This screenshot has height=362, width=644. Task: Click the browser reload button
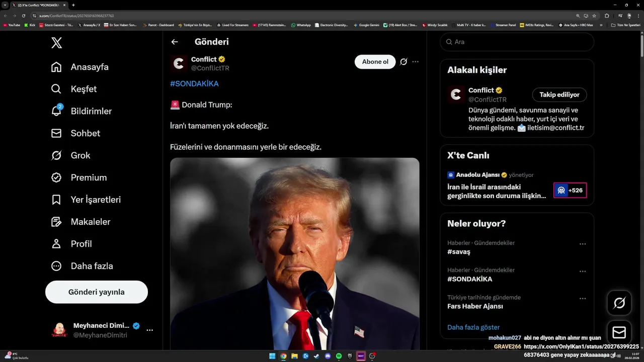coord(23,16)
